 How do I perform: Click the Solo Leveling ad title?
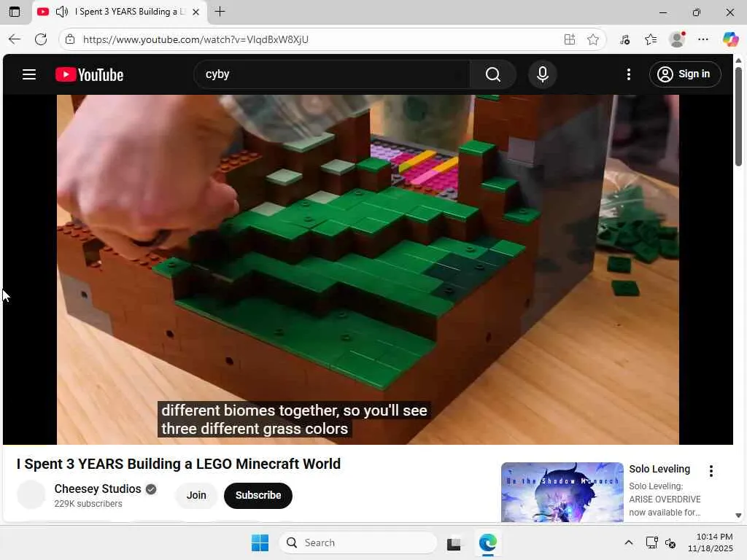659,469
